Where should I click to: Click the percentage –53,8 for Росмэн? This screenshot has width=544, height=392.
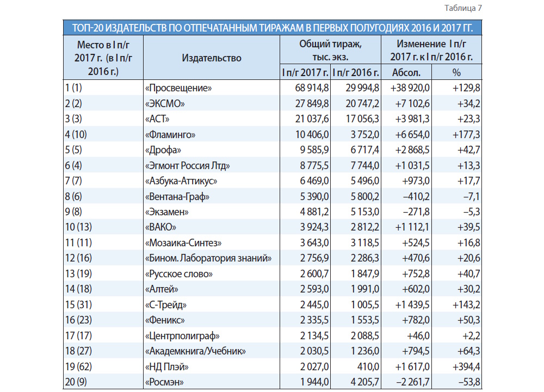[469, 382]
